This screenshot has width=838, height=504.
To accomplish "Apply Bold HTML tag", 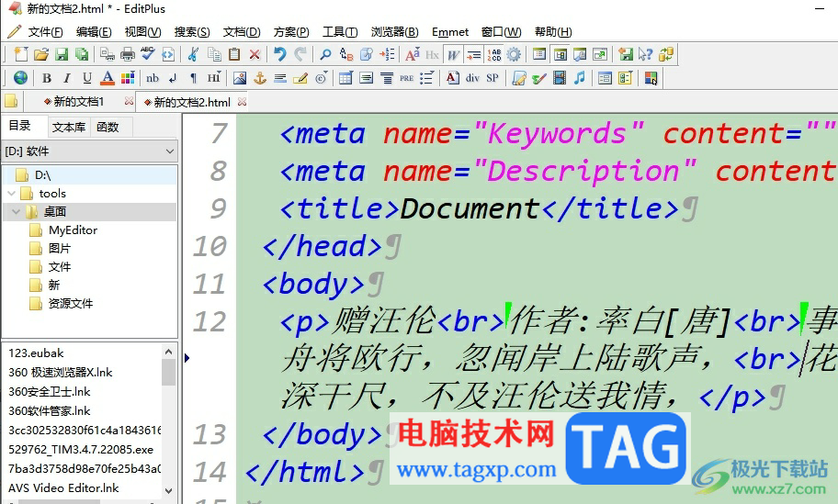I will pyautogui.click(x=47, y=78).
